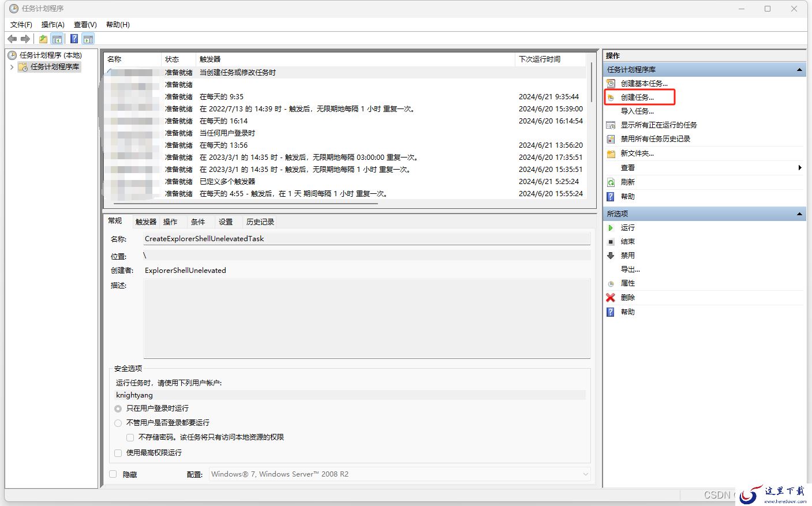812x506 pixels.
Task: Click the red X 删除 (Delete) icon
Action: (x=611, y=298)
